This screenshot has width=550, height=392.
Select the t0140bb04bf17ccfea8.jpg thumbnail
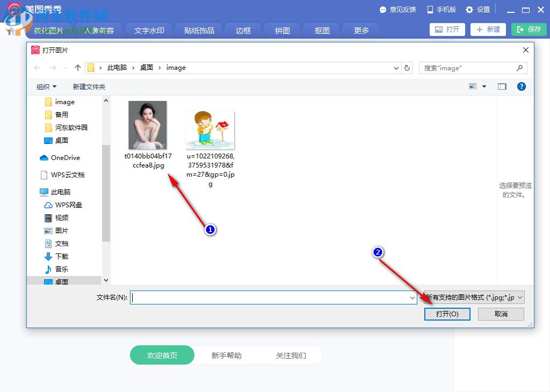click(148, 125)
